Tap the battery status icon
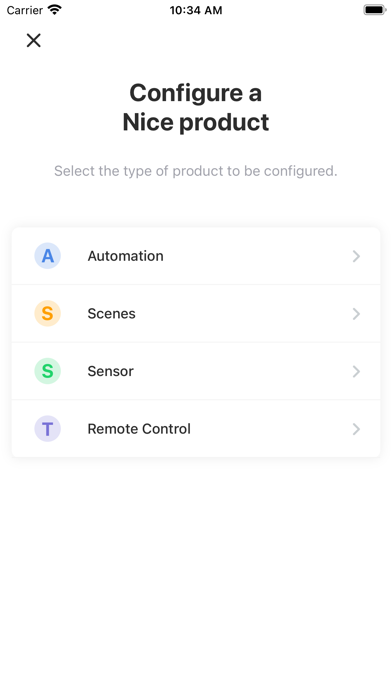The height and width of the screenshot is (696, 392). pyautogui.click(x=375, y=10)
